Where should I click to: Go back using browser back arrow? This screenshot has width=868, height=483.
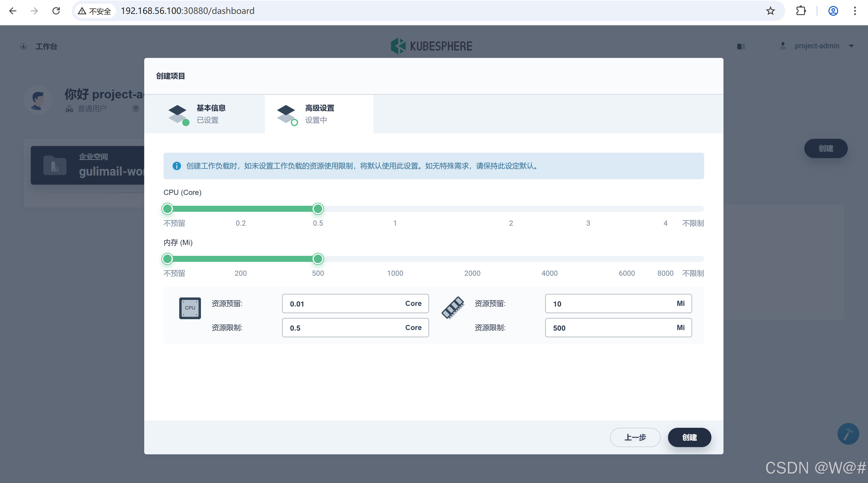(x=13, y=11)
